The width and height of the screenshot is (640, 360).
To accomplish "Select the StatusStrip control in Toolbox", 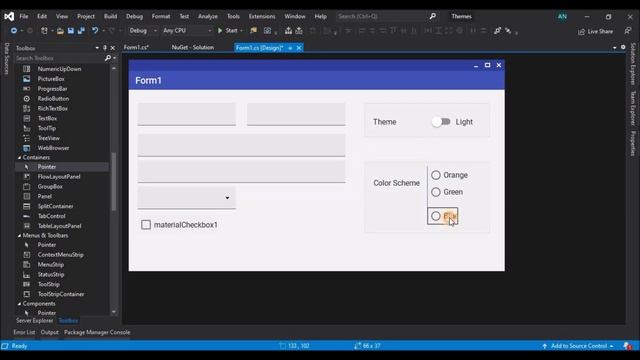I will coord(51,274).
